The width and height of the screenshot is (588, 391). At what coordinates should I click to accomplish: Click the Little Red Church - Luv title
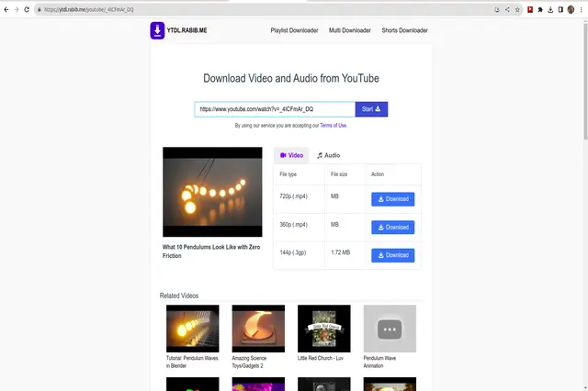[x=321, y=358]
